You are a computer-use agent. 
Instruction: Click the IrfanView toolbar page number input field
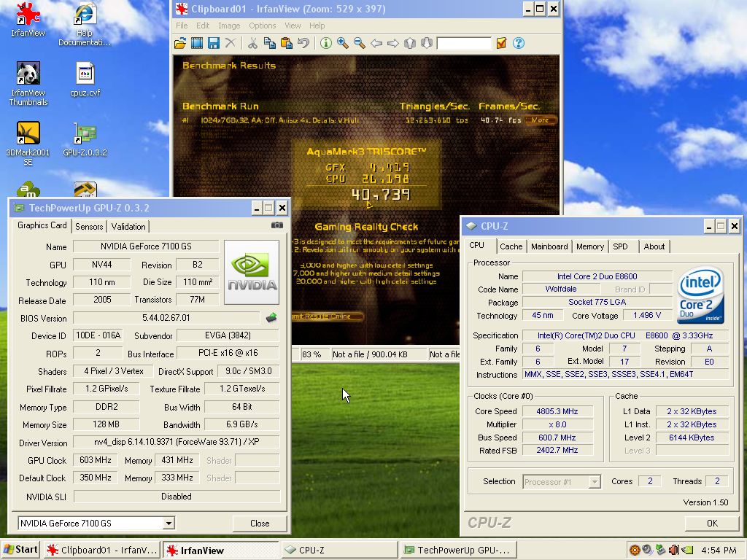click(x=463, y=43)
